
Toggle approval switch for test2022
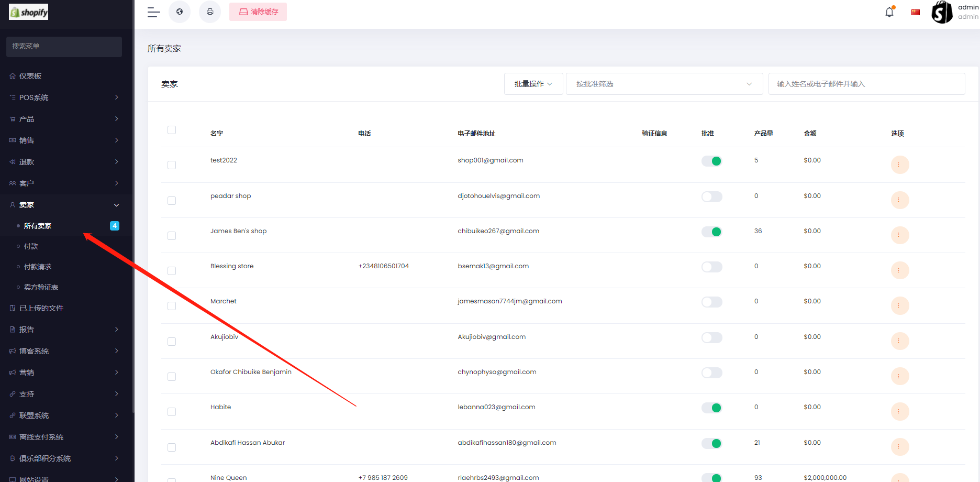tap(712, 161)
